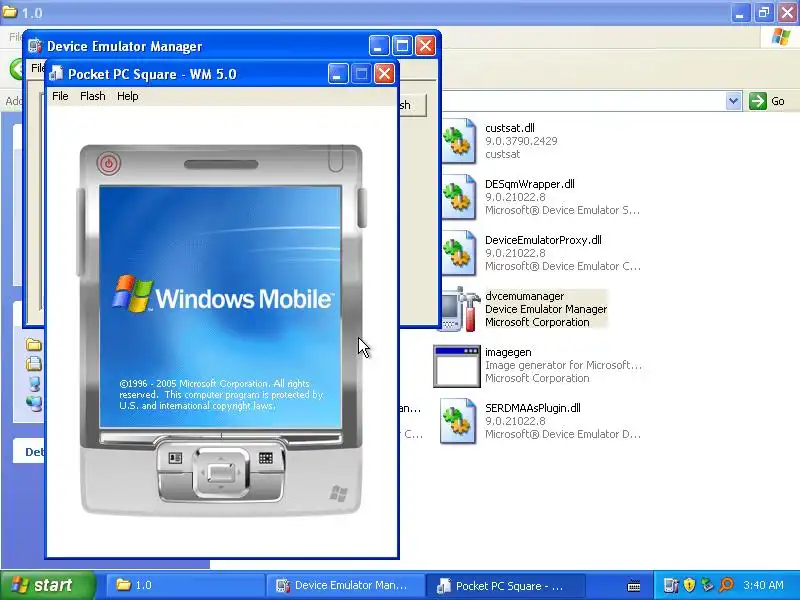The height and width of the screenshot is (600, 800).
Task: Close the Pocket PC Square window
Action: (384, 74)
